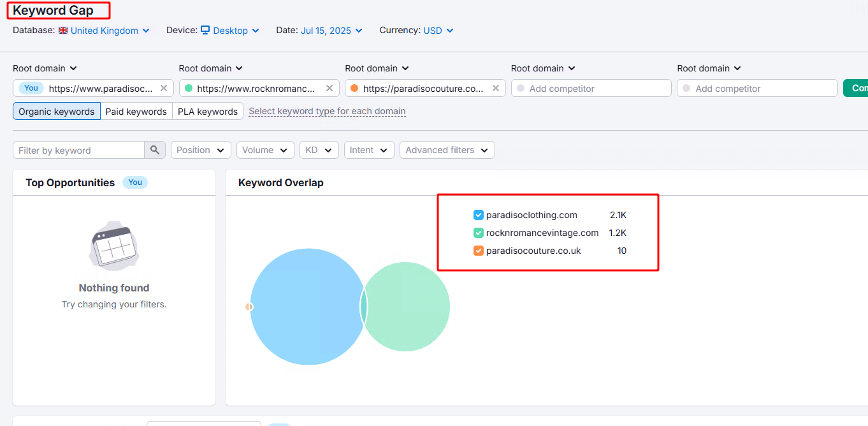Click the first Add competitor input field

click(x=591, y=88)
